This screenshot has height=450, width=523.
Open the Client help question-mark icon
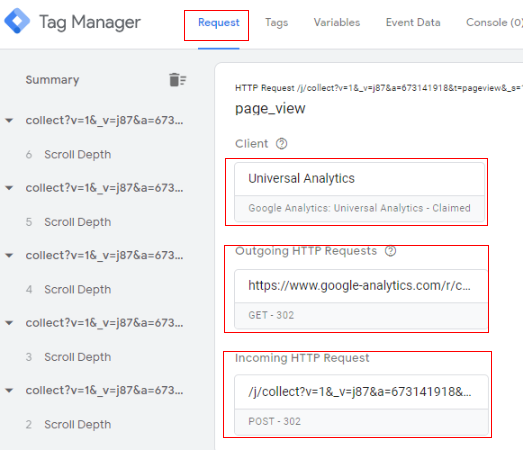coord(281,144)
